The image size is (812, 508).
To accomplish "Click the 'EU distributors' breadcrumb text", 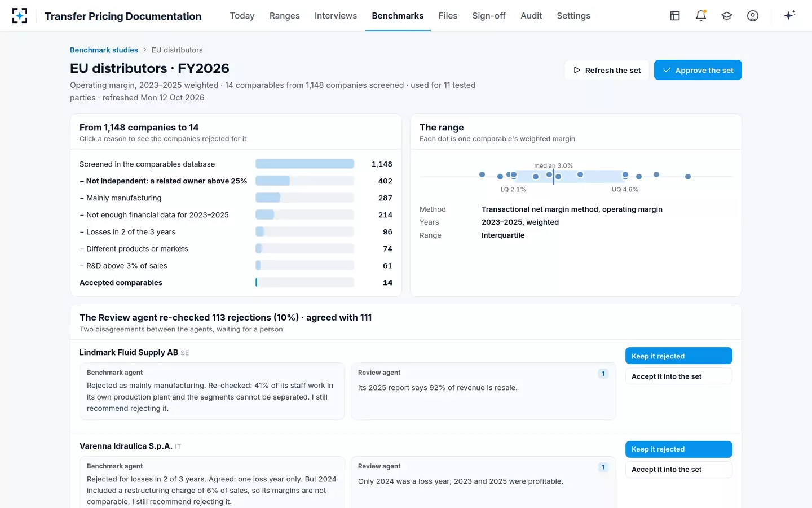I will [177, 50].
